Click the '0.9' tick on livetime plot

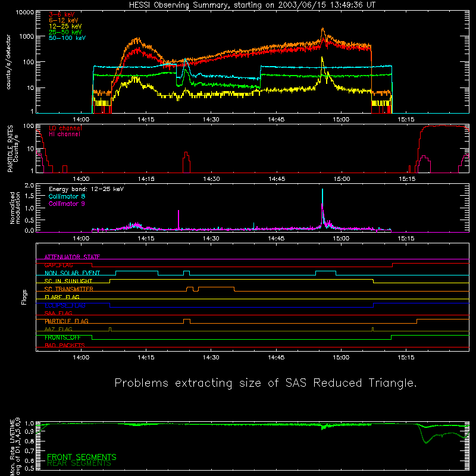click(x=29, y=432)
